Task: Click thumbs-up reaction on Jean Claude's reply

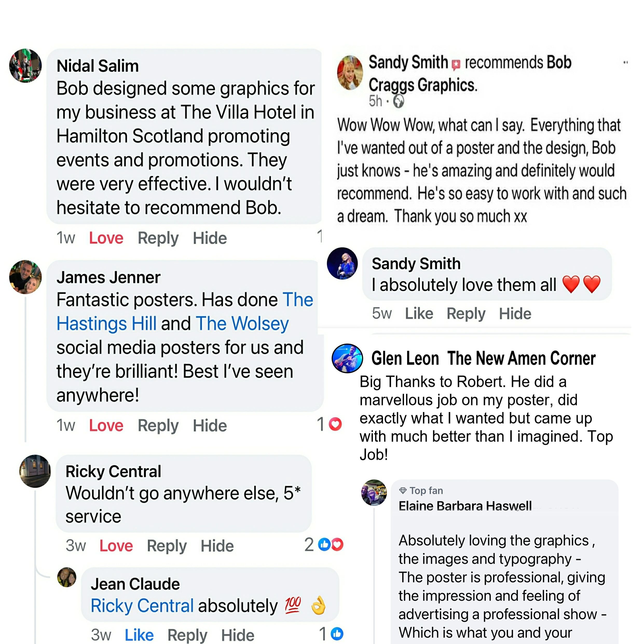Action: [337, 633]
